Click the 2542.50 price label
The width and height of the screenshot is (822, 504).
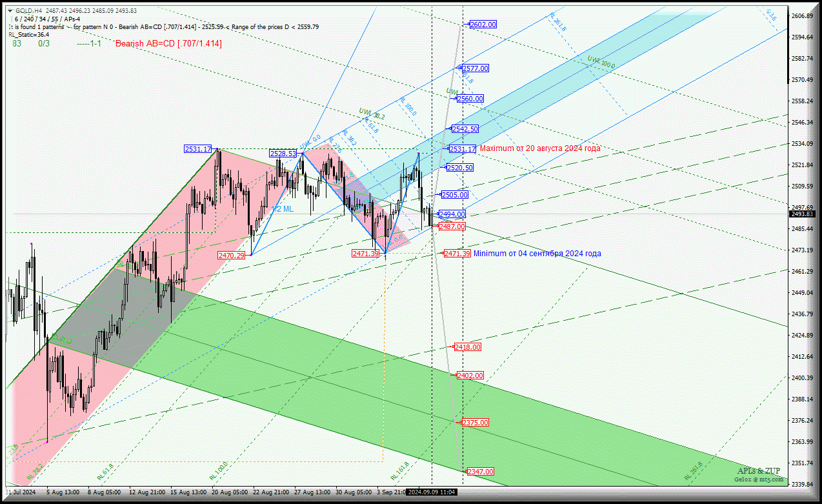coord(465,129)
